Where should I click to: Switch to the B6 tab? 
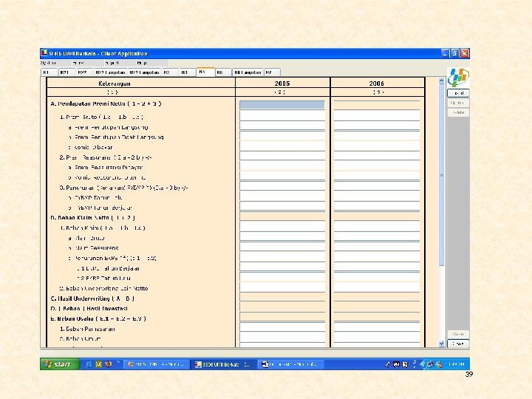click(223, 72)
